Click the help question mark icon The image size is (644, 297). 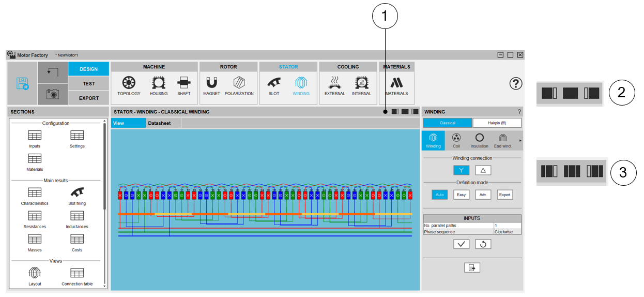point(515,84)
